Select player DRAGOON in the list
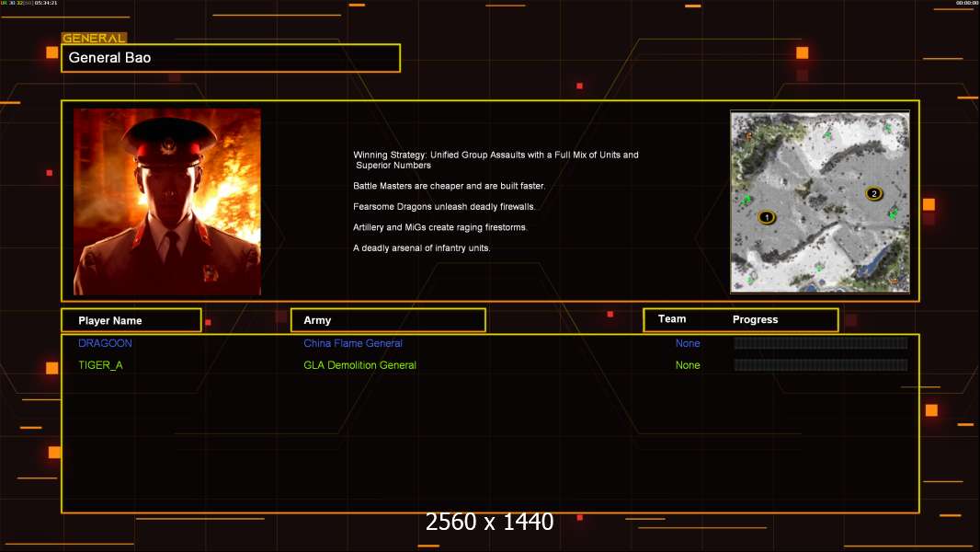980x552 pixels. (105, 343)
